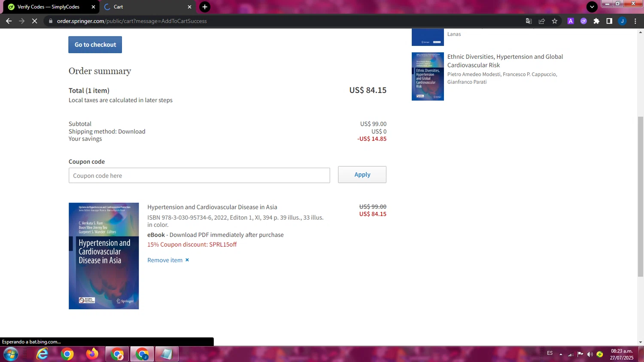Click the browser forward arrow
The width and height of the screenshot is (644, 362).
21,21
